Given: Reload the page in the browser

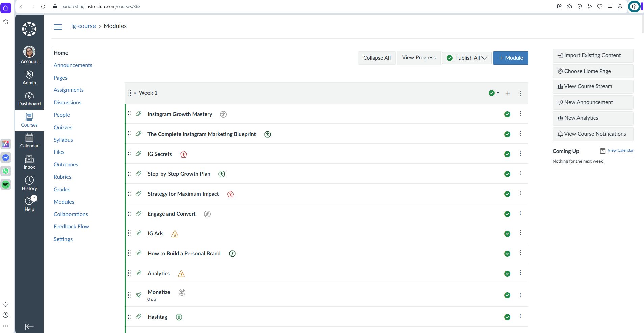Looking at the screenshot, I should (43, 6).
